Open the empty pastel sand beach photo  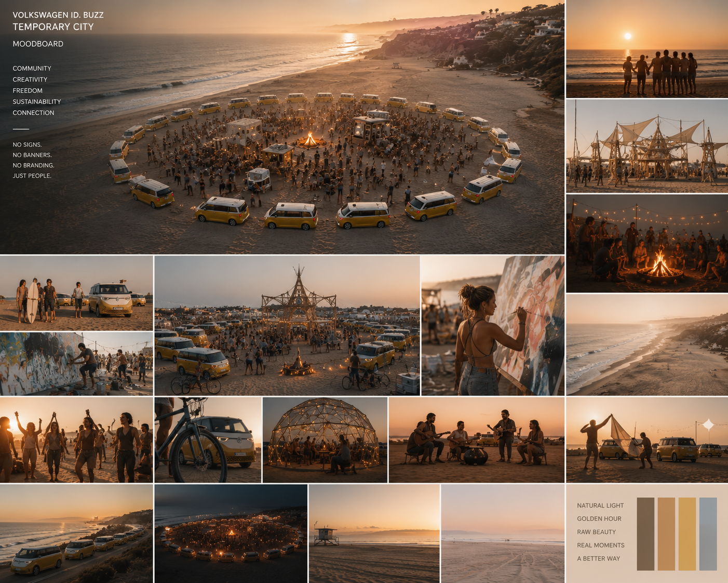[x=503, y=534]
